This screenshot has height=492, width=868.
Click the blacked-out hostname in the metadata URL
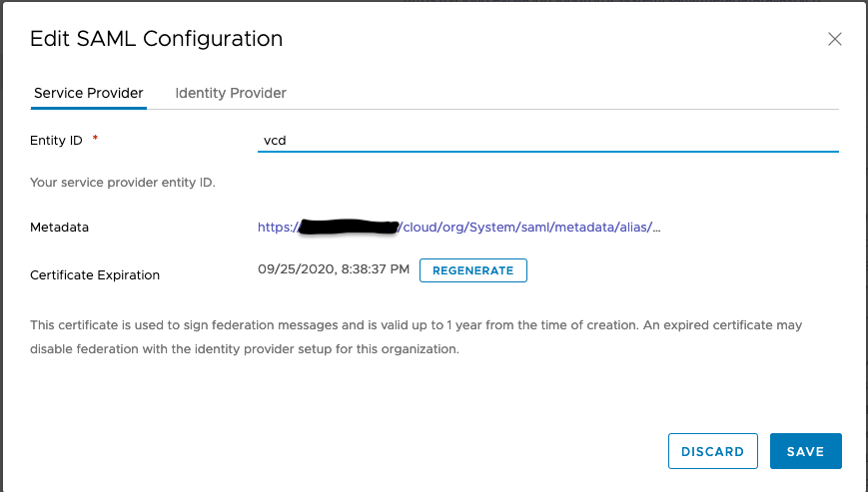click(x=348, y=228)
